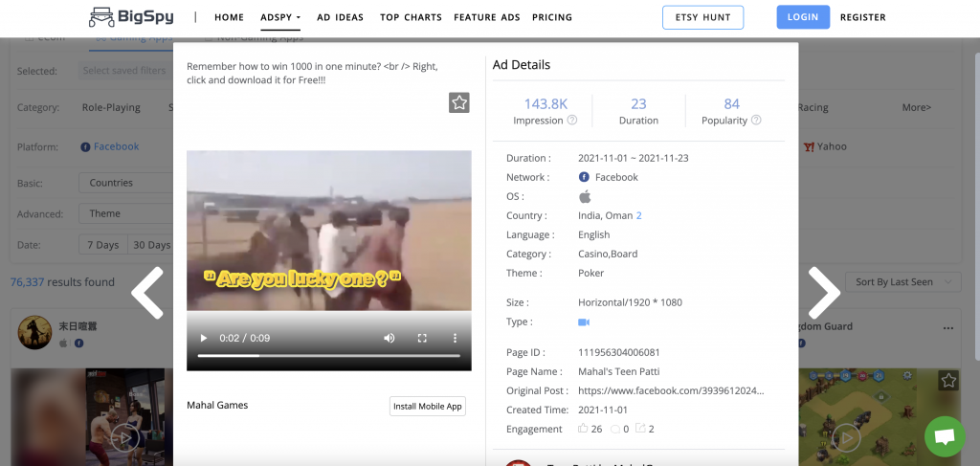Image resolution: width=980 pixels, height=466 pixels.
Task: Open TOP CHARTS page
Action: [411, 17]
